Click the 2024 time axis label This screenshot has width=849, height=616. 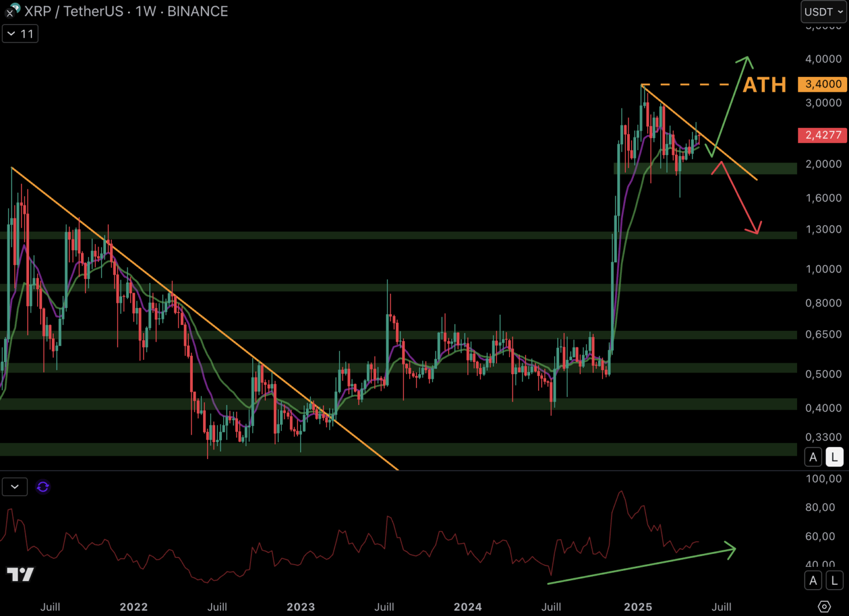(468, 607)
